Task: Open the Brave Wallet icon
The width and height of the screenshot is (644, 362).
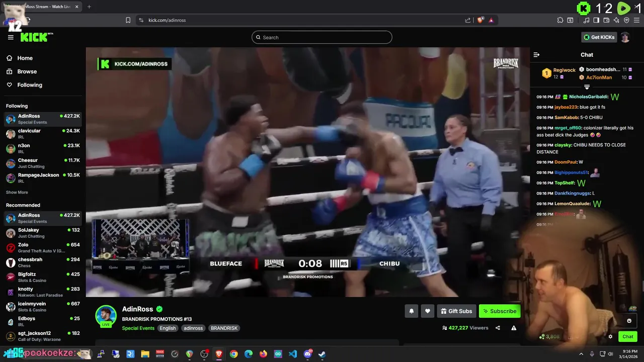Action: tap(606, 20)
